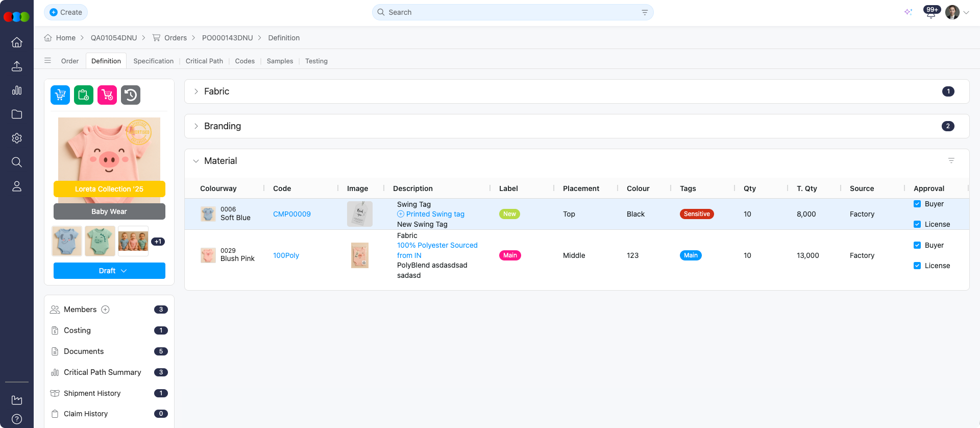Expand the Branding section
Image resolution: width=980 pixels, height=428 pixels.
(196, 126)
